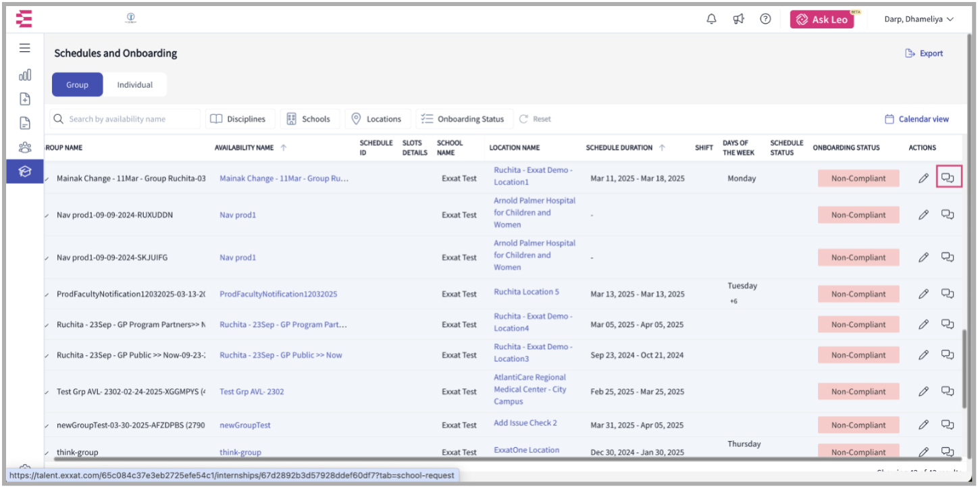Click the Export button

[924, 53]
